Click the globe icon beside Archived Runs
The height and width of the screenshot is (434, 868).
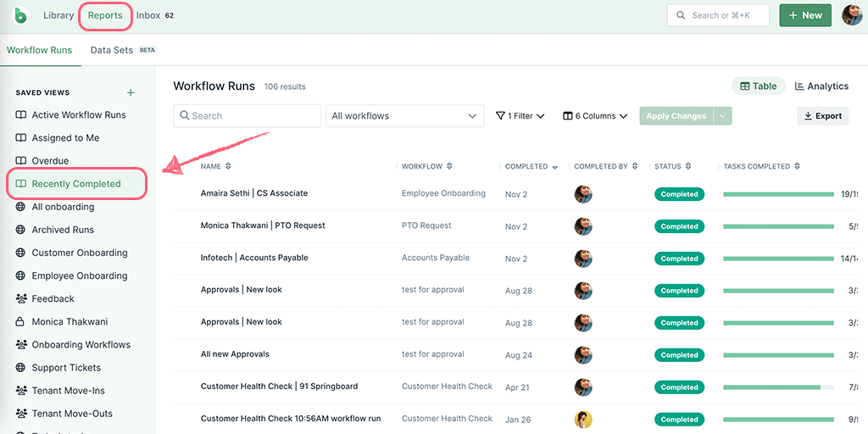(x=20, y=230)
